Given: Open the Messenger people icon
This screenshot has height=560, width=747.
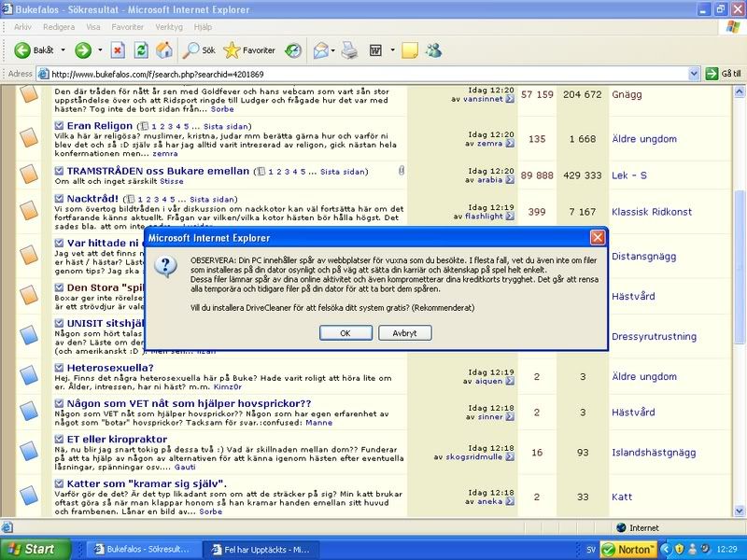Looking at the screenshot, I should [433, 50].
